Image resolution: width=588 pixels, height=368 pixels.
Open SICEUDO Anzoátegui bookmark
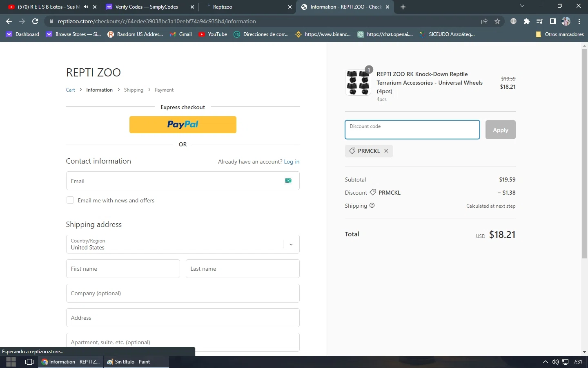coord(447,34)
